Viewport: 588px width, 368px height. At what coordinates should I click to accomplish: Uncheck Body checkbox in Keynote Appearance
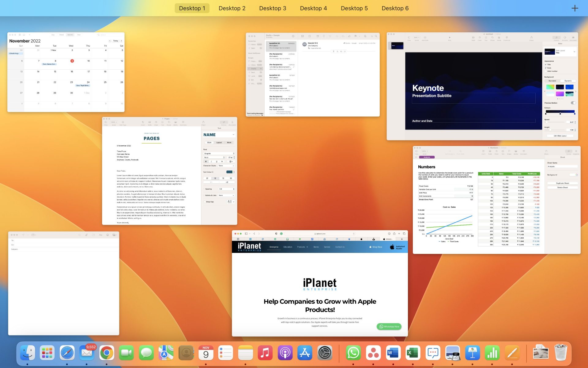click(x=546, y=68)
